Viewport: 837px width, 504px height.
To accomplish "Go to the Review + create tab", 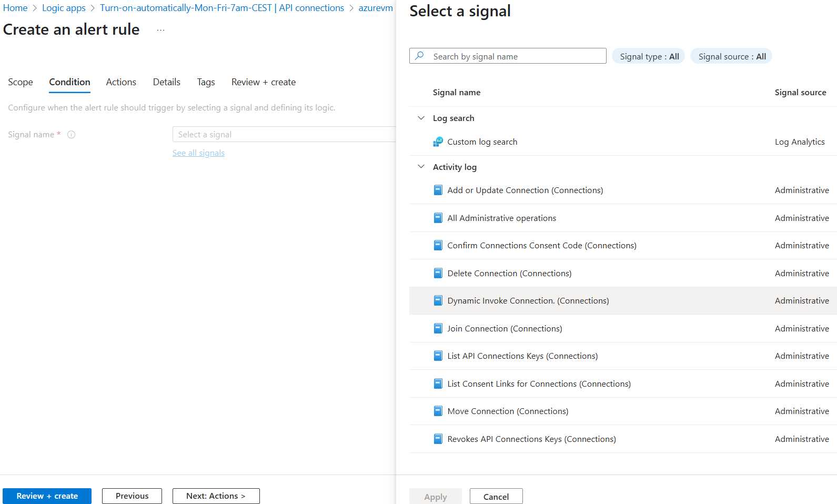I will pyautogui.click(x=263, y=82).
